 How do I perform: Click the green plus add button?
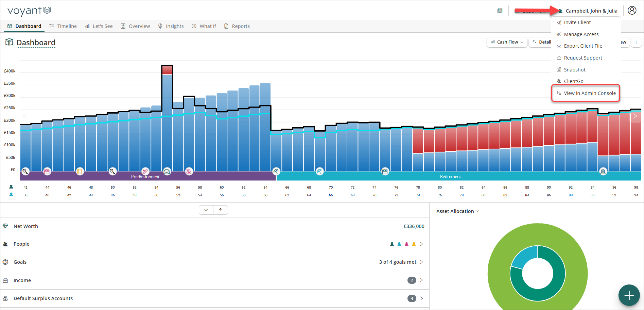(x=629, y=295)
